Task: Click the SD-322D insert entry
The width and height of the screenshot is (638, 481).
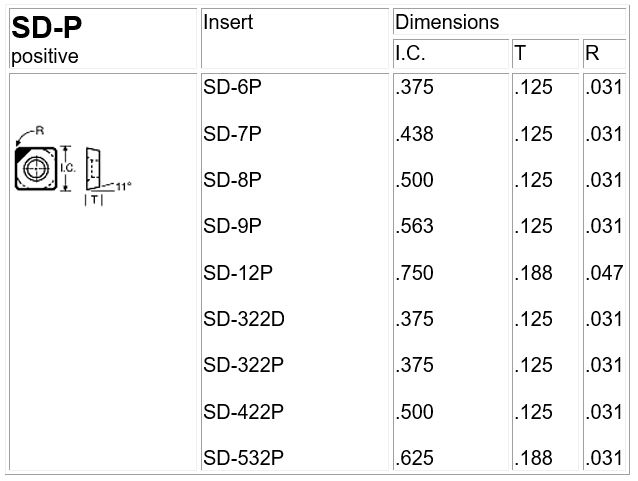Action: pos(244,319)
